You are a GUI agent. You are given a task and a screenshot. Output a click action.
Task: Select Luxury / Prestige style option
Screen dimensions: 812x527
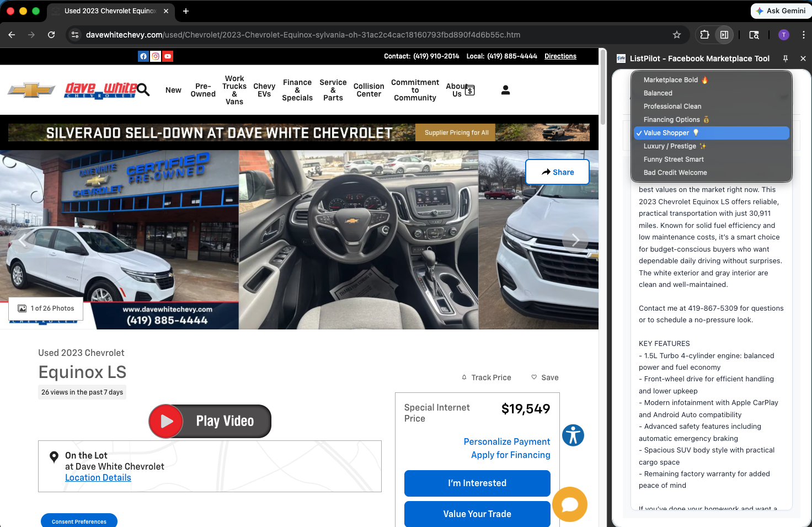pyautogui.click(x=712, y=146)
